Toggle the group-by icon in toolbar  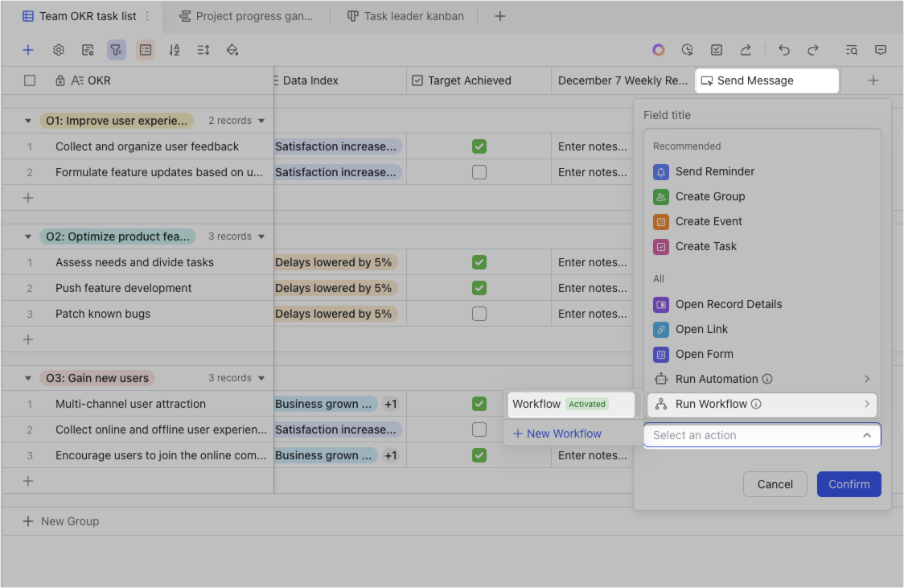(146, 50)
